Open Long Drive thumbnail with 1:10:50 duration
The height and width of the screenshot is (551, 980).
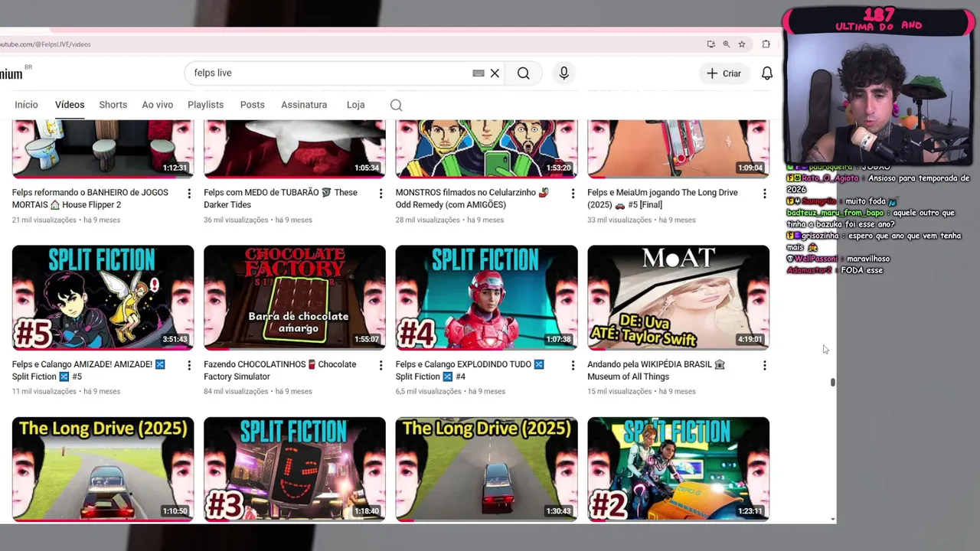[x=103, y=468]
